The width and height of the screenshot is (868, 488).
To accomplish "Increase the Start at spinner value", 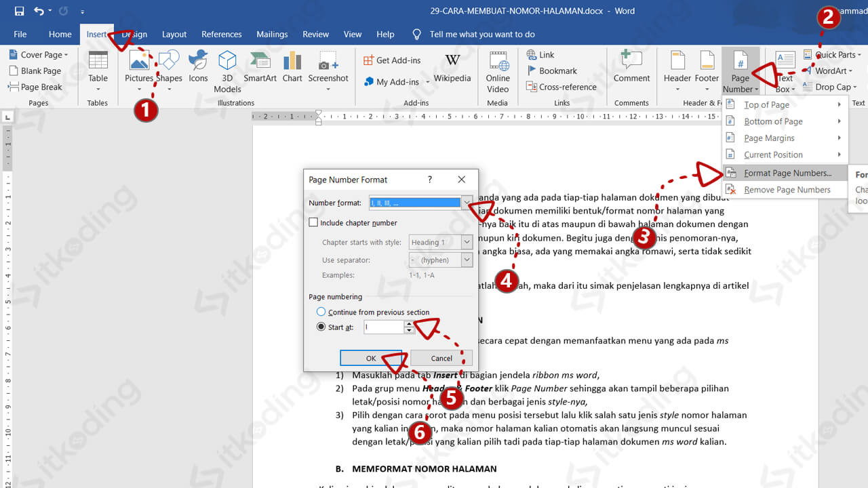I will point(409,324).
